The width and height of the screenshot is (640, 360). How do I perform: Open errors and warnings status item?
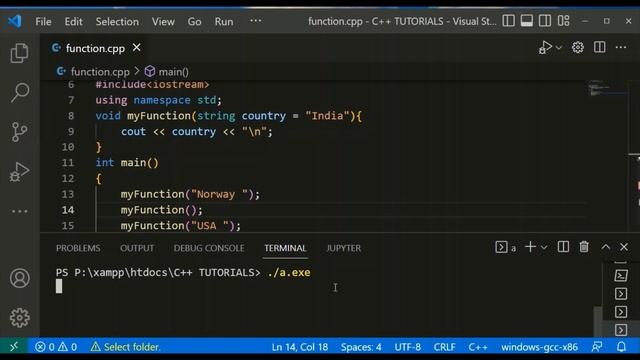click(x=56, y=347)
